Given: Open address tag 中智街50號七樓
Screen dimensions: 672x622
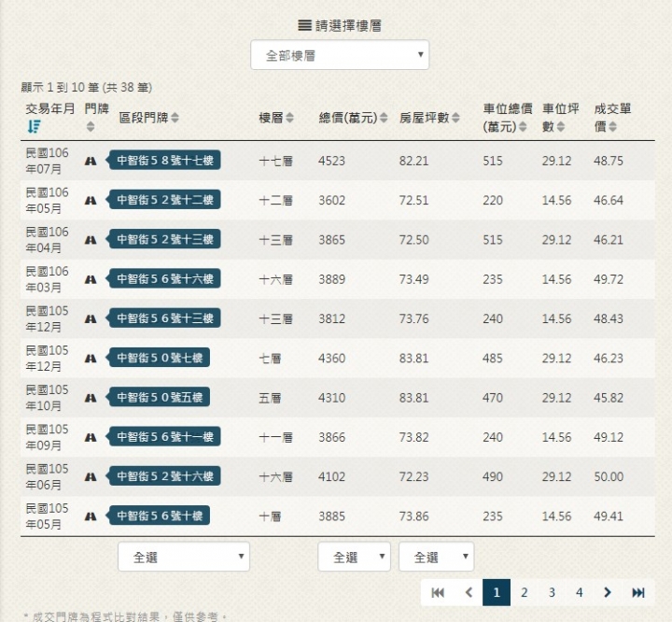Looking at the screenshot, I should tap(159, 358).
